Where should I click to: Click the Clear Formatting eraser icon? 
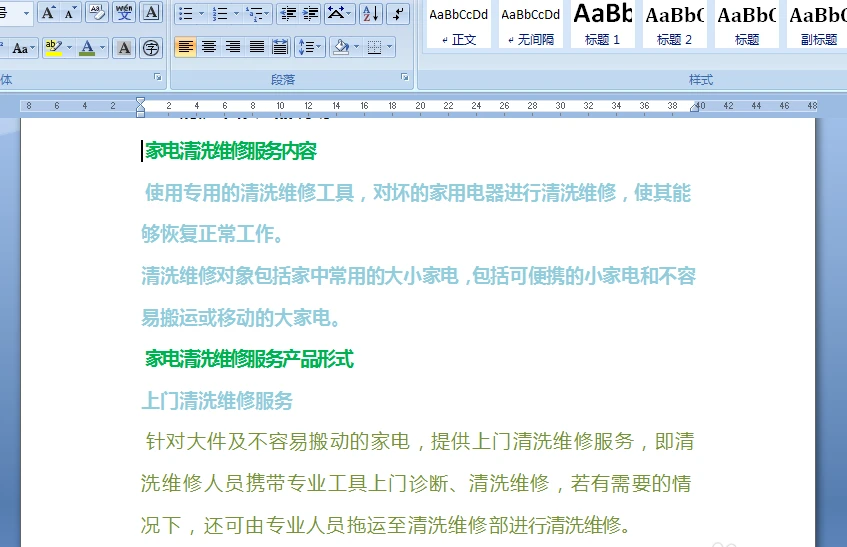pos(96,13)
